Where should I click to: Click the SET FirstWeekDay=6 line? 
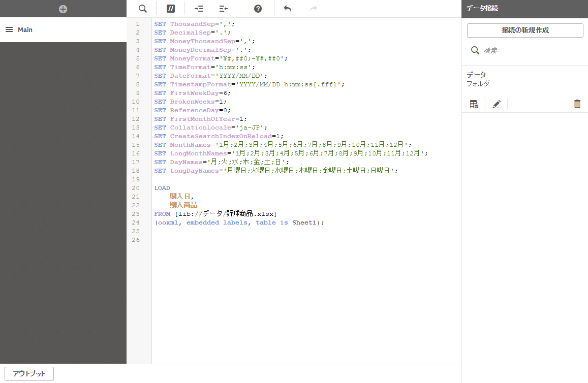pos(193,93)
